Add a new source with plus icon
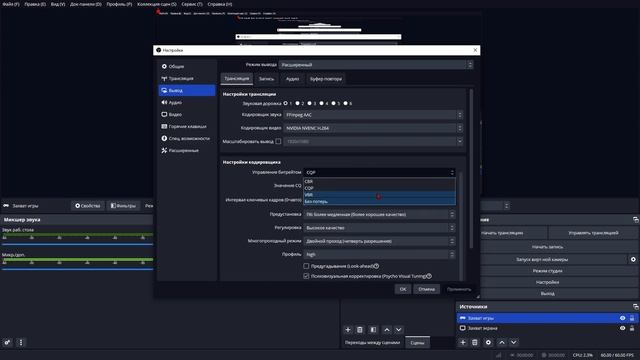The height and width of the screenshot is (360, 640). click(x=463, y=342)
